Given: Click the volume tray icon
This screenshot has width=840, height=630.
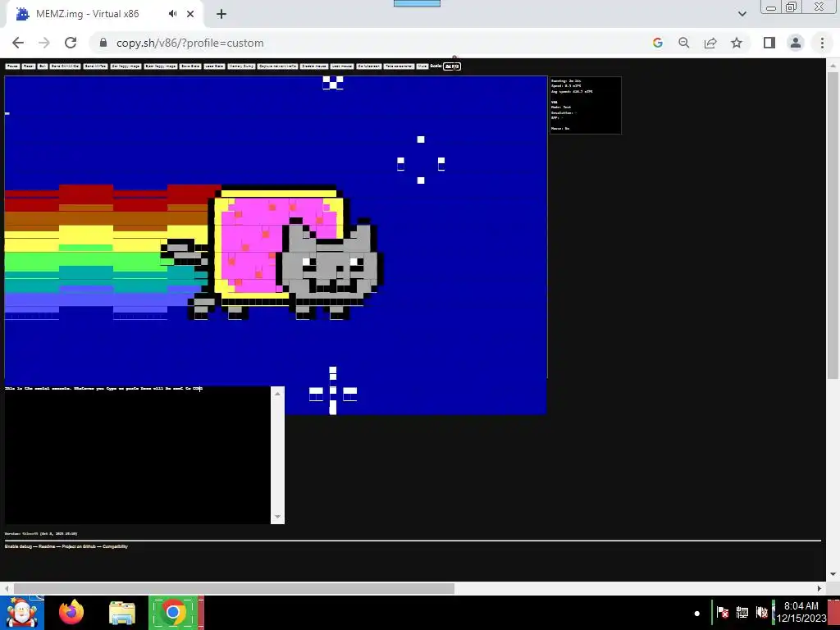Looking at the screenshot, I should [761, 612].
